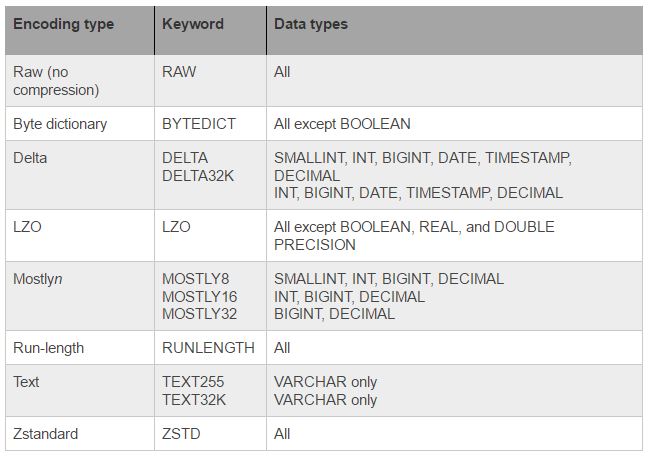Viewport: 648px width, 457px height.
Task: Click the TEXT32K keyword text
Action: 194,400
